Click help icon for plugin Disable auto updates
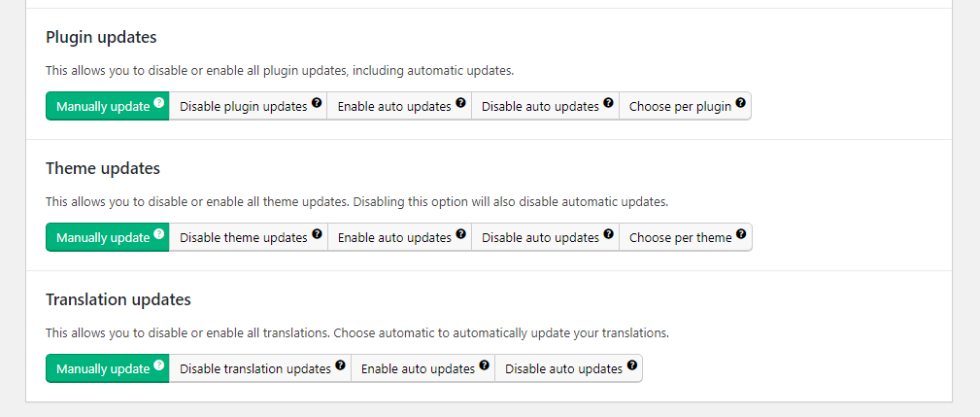Viewport: 980px width, 417px height. coord(609,102)
